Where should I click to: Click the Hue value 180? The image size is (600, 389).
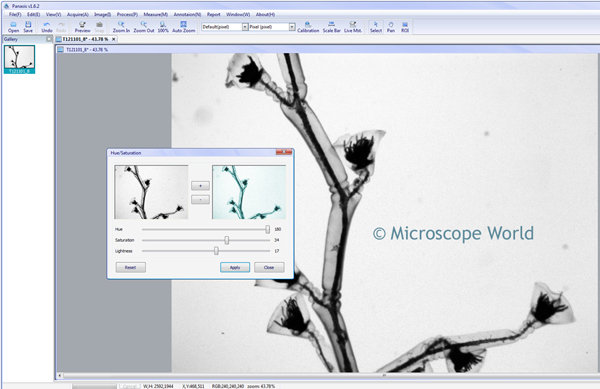pyautogui.click(x=278, y=229)
